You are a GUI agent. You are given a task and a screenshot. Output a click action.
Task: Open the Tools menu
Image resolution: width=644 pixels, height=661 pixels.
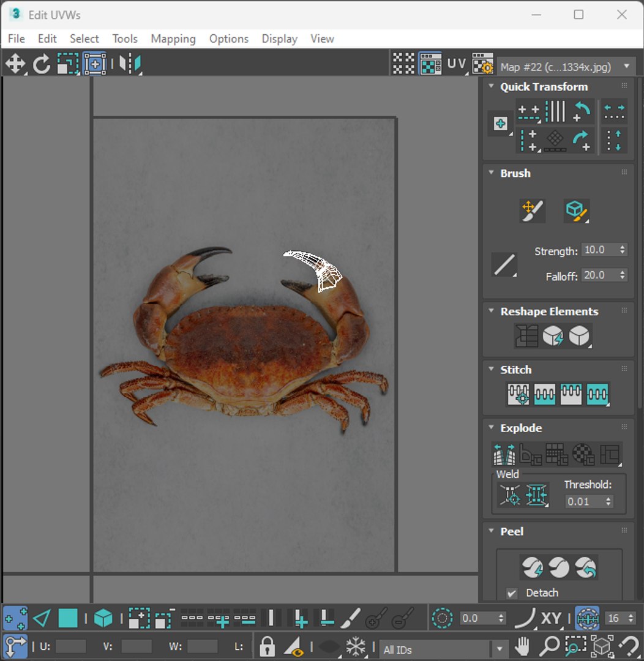coord(125,39)
